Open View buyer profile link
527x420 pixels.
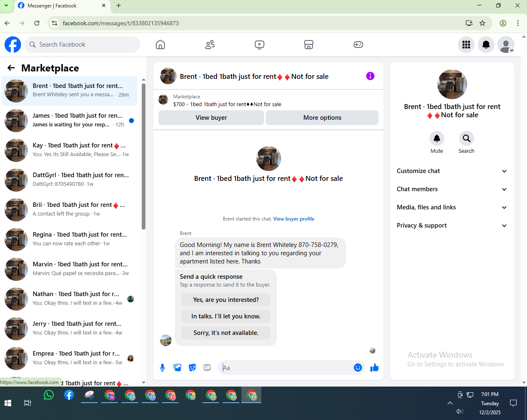tap(293, 219)
